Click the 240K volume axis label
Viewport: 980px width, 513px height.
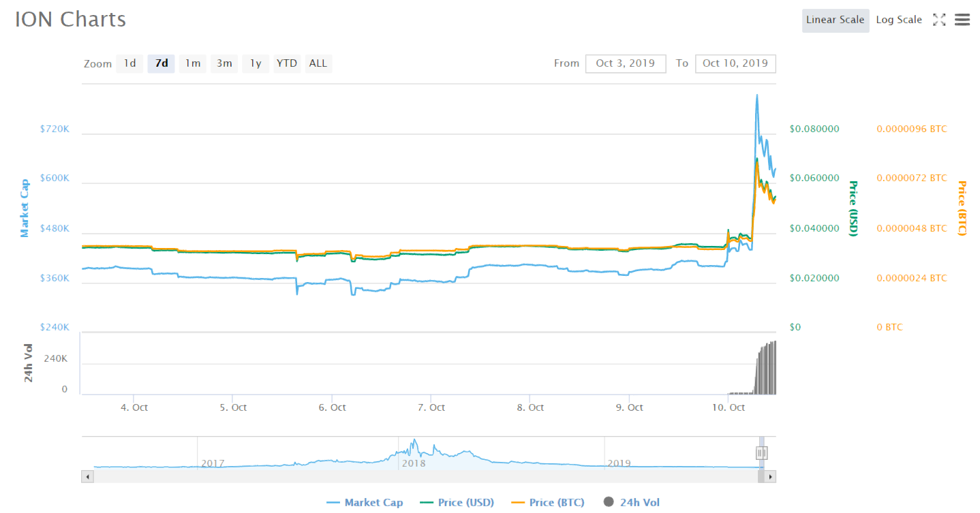(55, 358)
